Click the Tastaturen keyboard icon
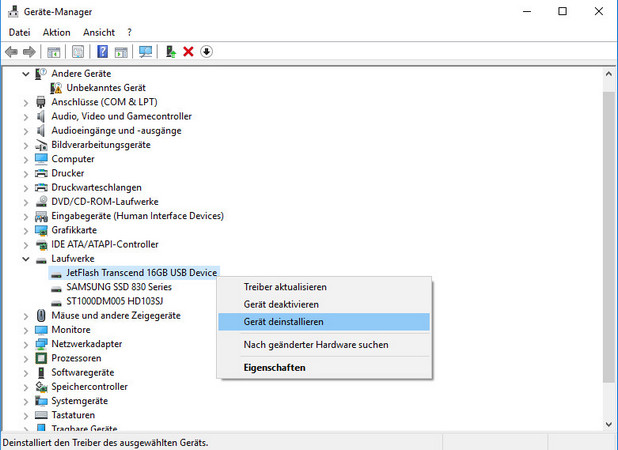 tap(41, 415)
